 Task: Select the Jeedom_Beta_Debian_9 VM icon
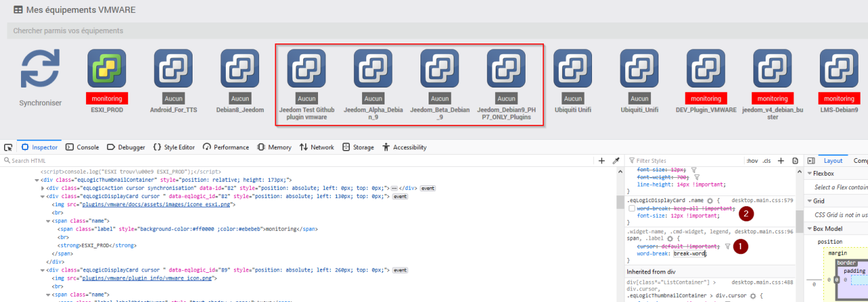[x=439, y=69]
